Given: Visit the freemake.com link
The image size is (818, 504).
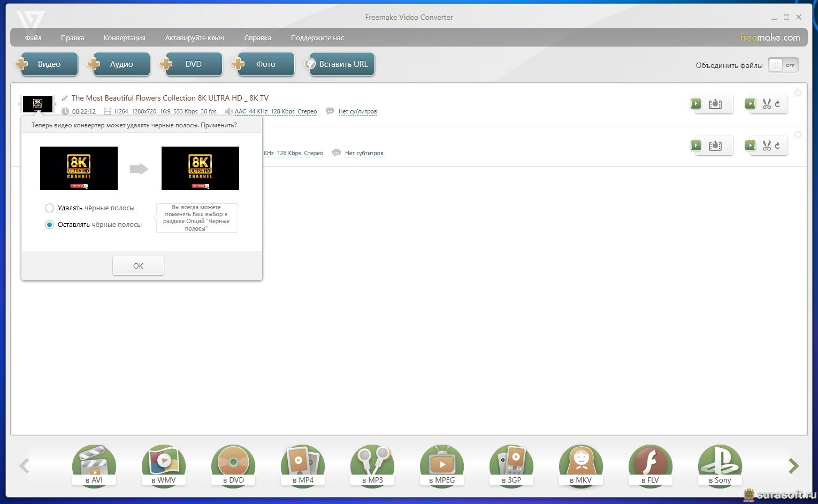Looking at the screenshot, I should (x=770, y=37).
